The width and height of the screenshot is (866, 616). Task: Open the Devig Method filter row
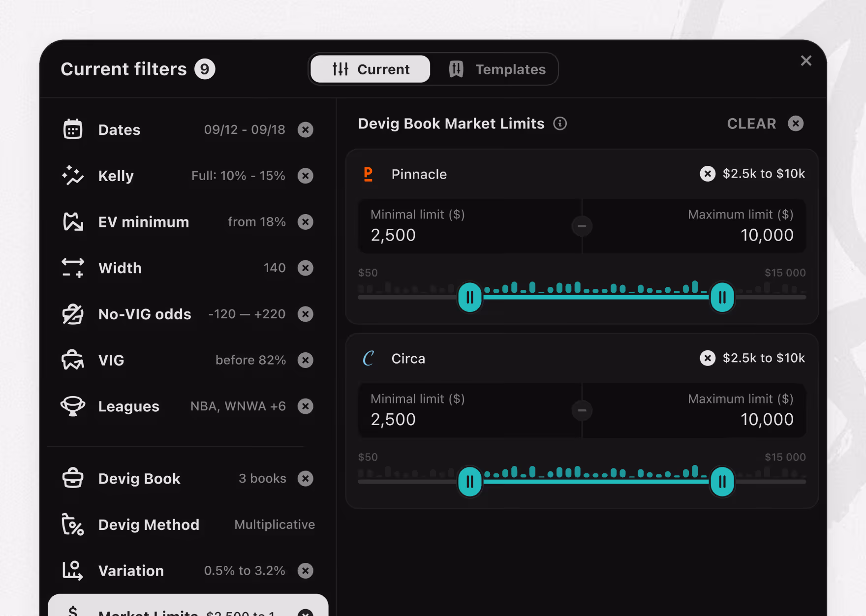[187, 524]
